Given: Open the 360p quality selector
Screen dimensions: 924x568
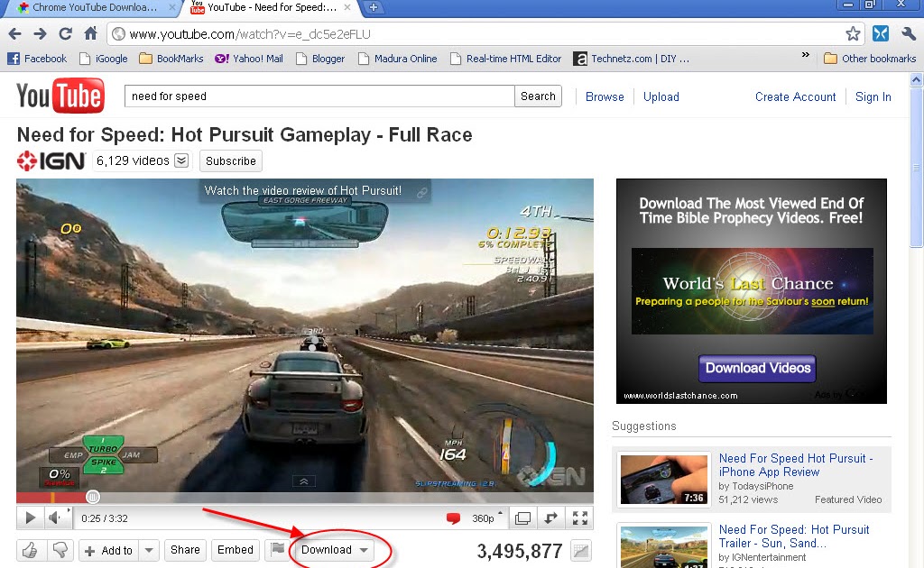Looking at the screenshot, I should coord(487,518).
